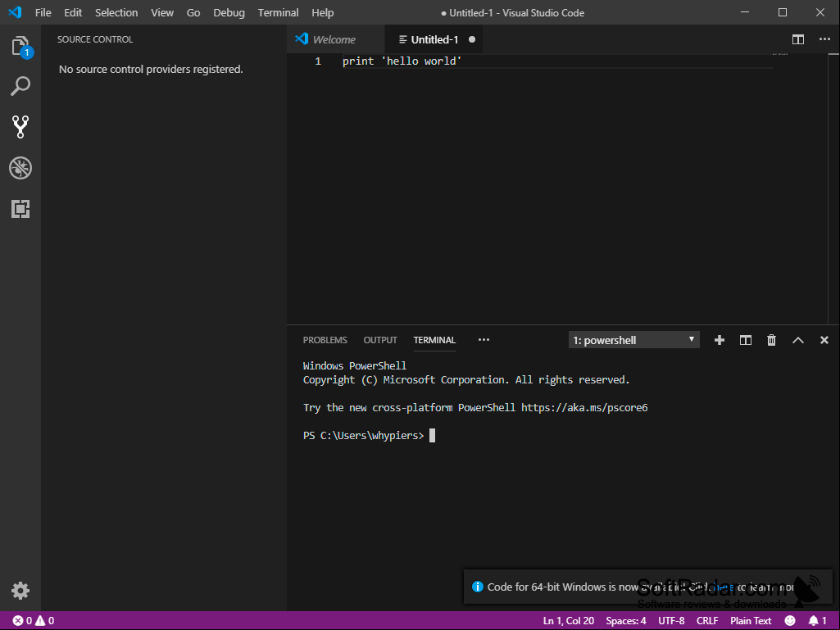
Task: Click the errors count in status bar
Action: point(22,620)
